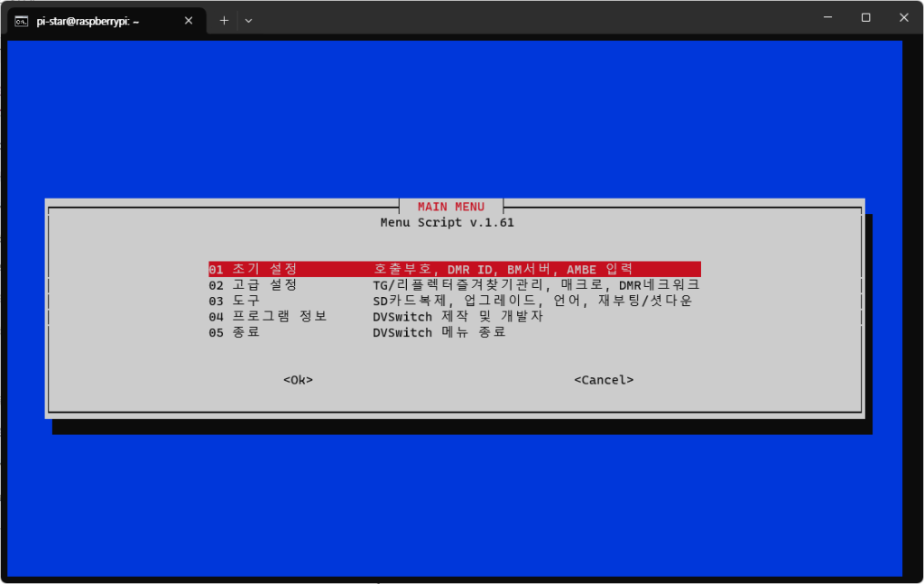
Task: Click the terminal icon on the tab
Action: point(22,22)
